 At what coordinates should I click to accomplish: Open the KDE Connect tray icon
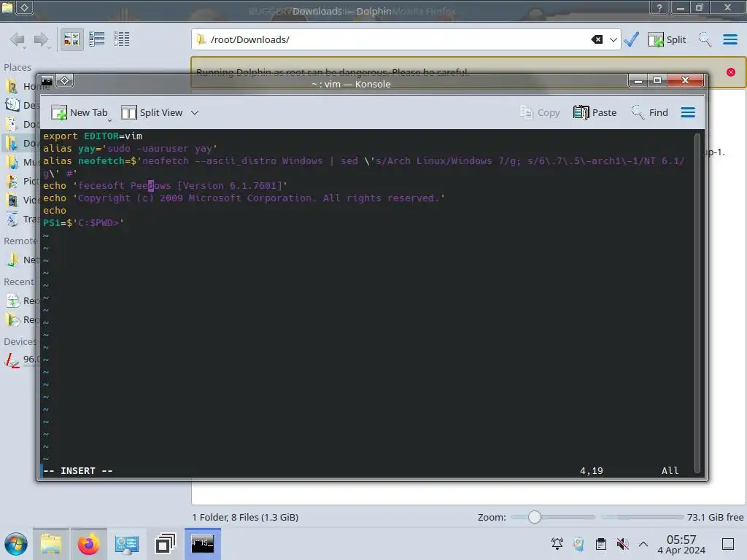pyautogui.click(x=578, y=543)
